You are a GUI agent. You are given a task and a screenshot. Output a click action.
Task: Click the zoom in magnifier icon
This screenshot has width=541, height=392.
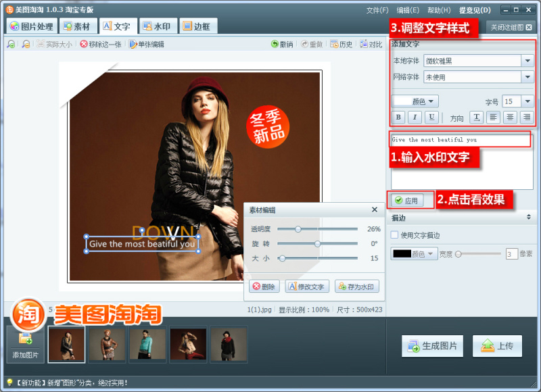click(11, 44)
